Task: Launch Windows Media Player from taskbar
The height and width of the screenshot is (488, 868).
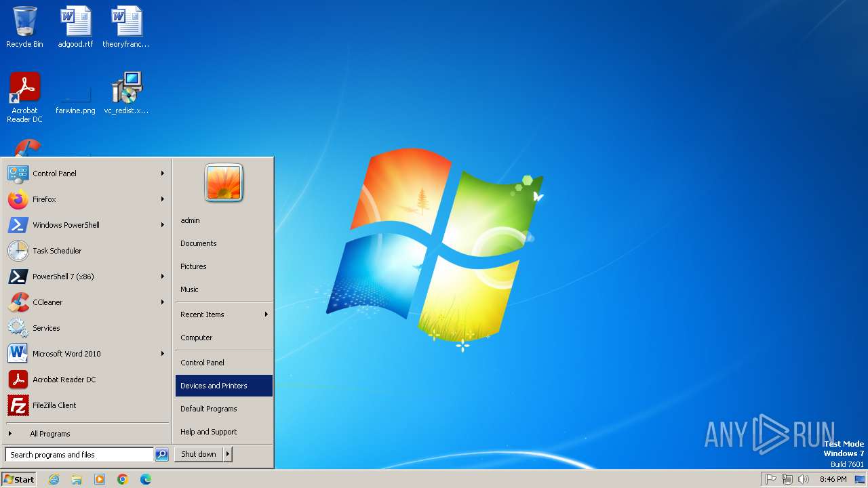Action: point(100,479)
